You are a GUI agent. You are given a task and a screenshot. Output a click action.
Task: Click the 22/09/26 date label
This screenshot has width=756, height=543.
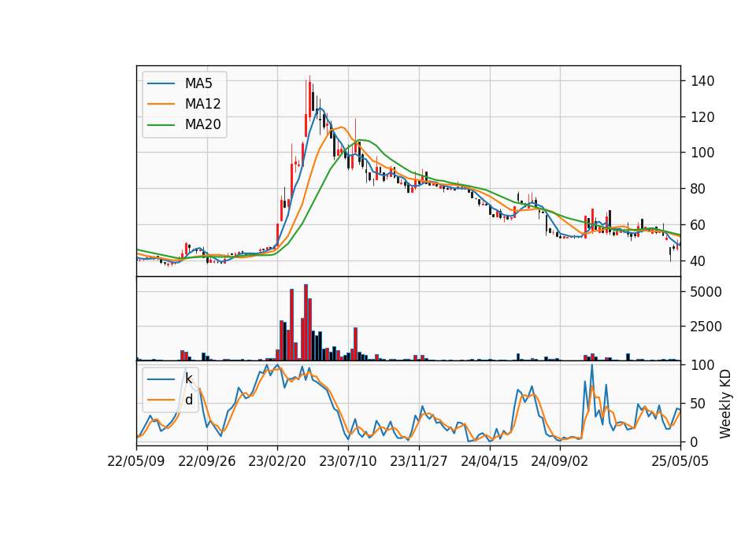pos(207,461)
